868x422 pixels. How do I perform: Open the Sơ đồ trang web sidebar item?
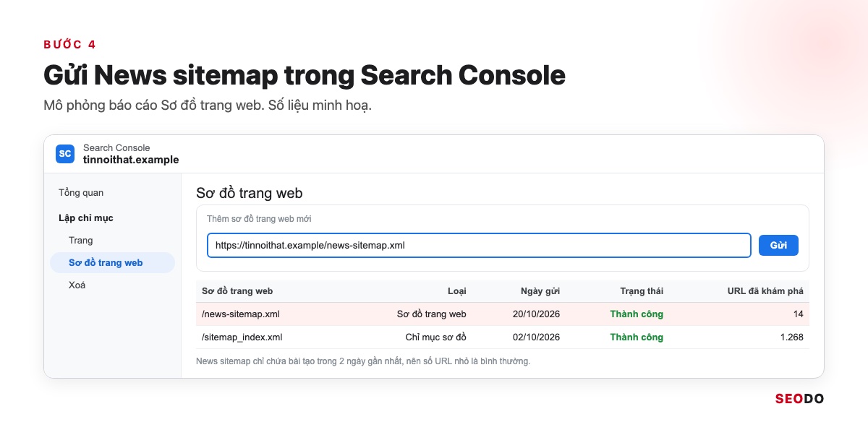(x=112, y=263)
